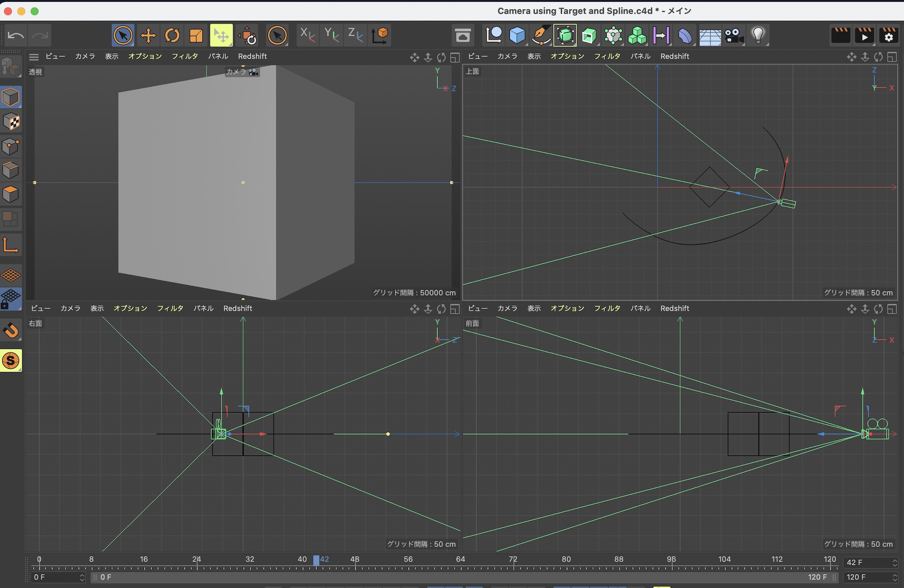This screenshot has height=588, width=904.
Task: Toggle the X axis lock
Action: (308, 35)
